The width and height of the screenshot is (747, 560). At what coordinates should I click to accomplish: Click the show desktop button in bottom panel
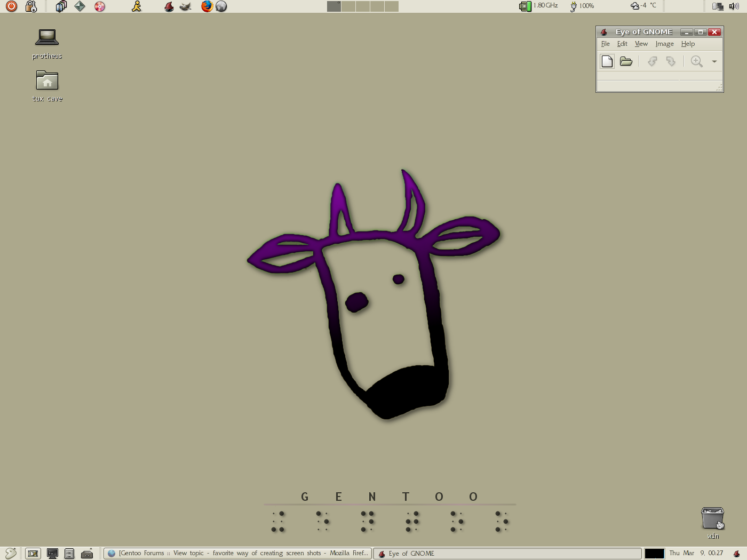coord(33,554)
